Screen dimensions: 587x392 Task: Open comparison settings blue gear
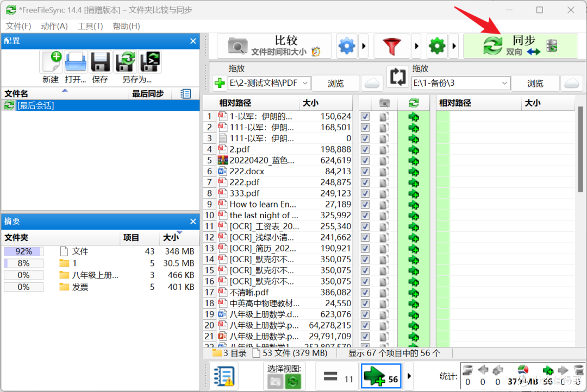click(347, 46)
